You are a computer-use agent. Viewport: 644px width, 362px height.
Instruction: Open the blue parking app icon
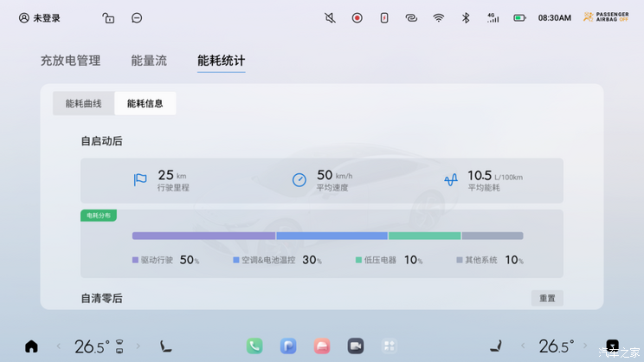click(x=288, y=346)
